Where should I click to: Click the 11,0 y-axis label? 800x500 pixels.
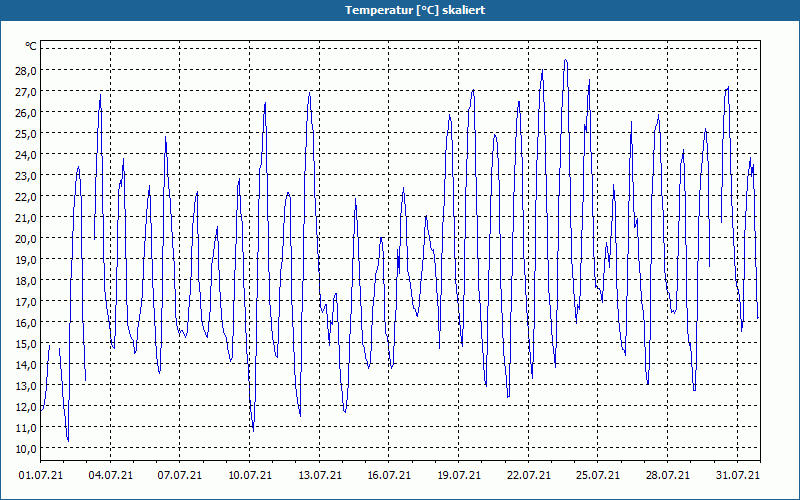click(26, 428)
